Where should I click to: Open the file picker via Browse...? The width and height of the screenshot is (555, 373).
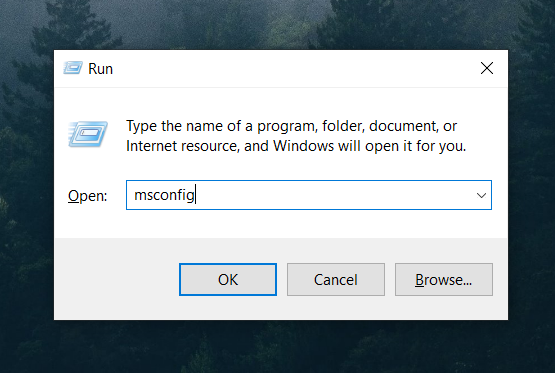coord(444,280)
